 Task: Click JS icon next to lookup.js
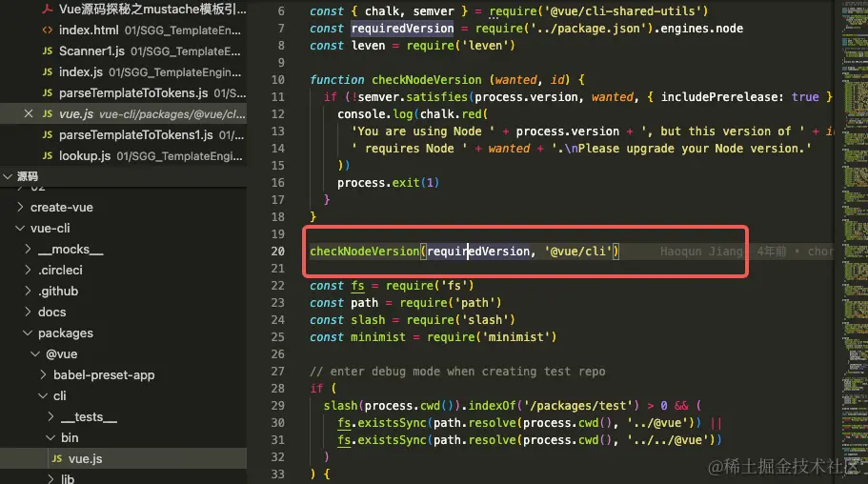point(48,155)
